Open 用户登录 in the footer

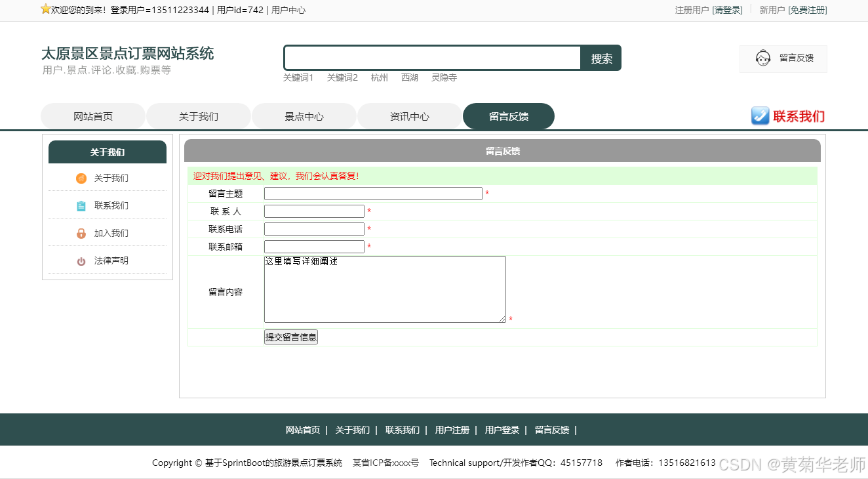click(502, 430)
